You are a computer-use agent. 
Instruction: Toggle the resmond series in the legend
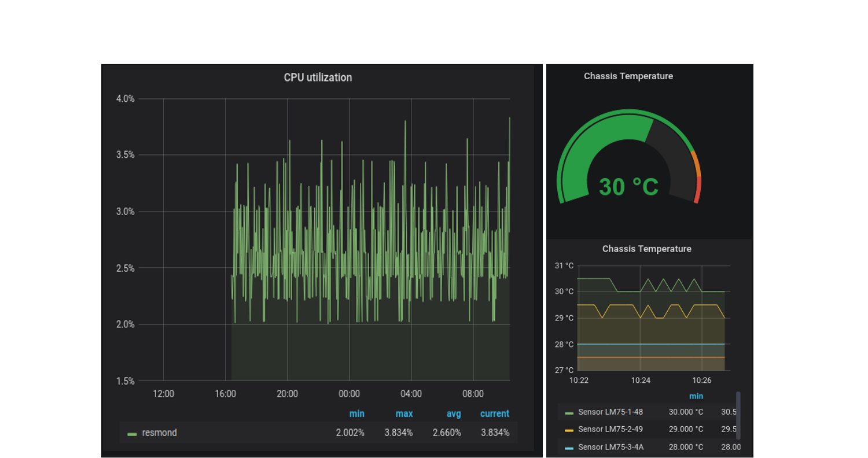160,433
